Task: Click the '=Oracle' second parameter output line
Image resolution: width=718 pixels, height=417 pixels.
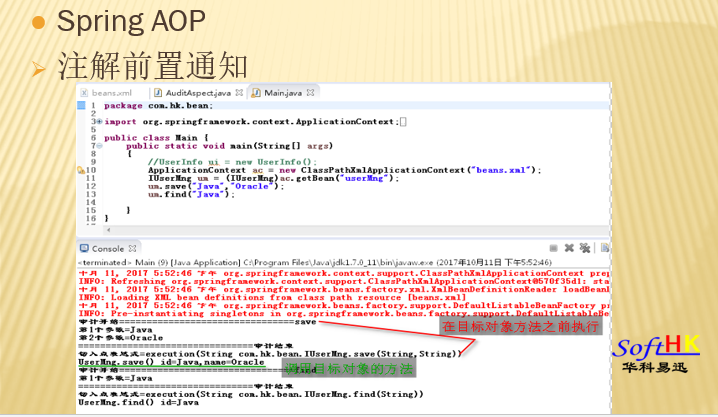Action: (121, 338)
